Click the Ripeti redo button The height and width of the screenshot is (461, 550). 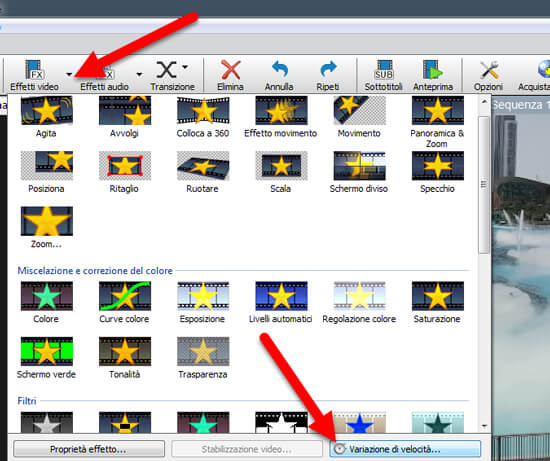pos(328,75)
